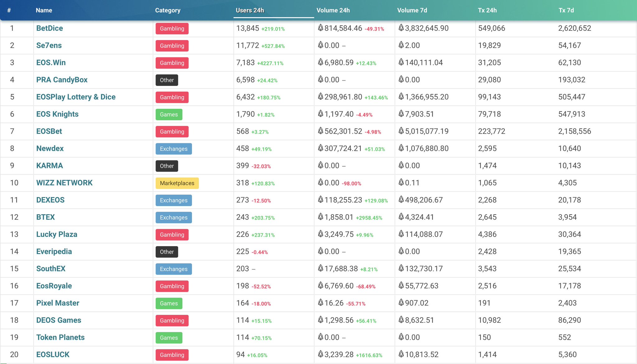The height and width of the screenshot is (364, 637).
Task: Click Newdex's Exchanges category badge
Action: pos(174,149)
